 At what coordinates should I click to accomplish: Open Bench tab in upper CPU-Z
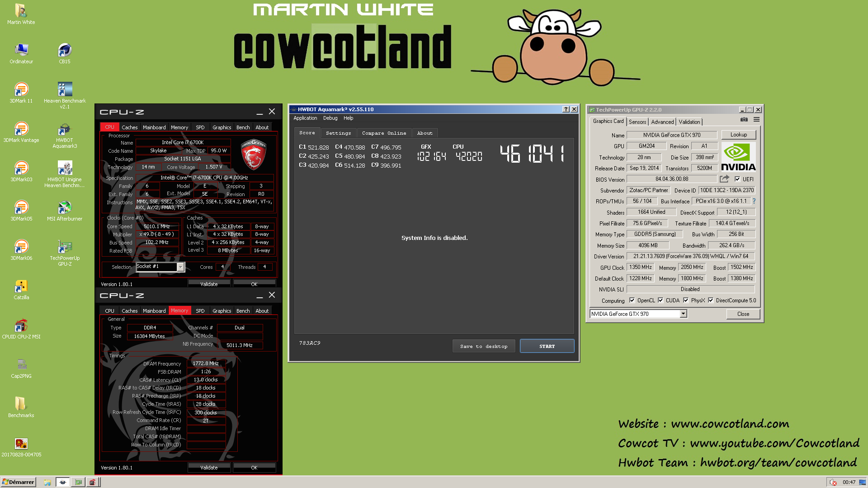click(243, 127)
